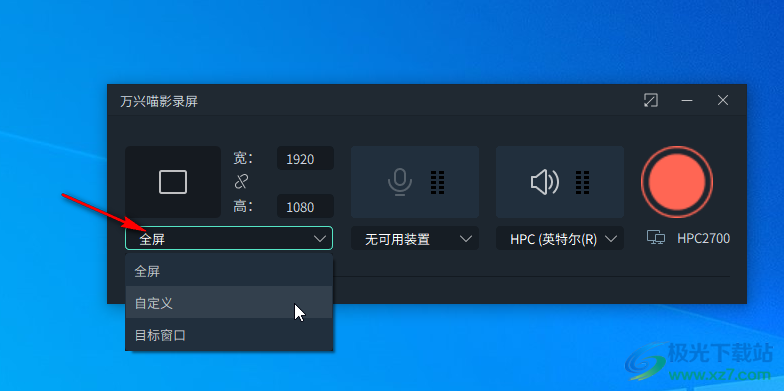Select 全屏 from the dropdown list
784x391 pixels.
229,271
